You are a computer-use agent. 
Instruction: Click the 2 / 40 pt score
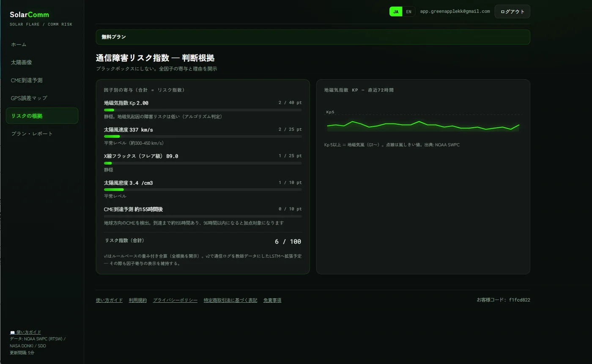pyautogui.click(x=290, y=103)
